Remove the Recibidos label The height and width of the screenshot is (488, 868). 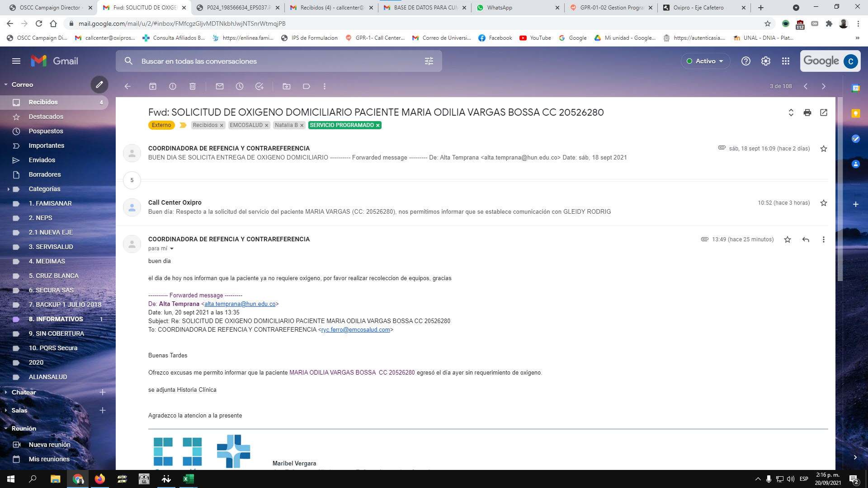(x=222, y=126)
